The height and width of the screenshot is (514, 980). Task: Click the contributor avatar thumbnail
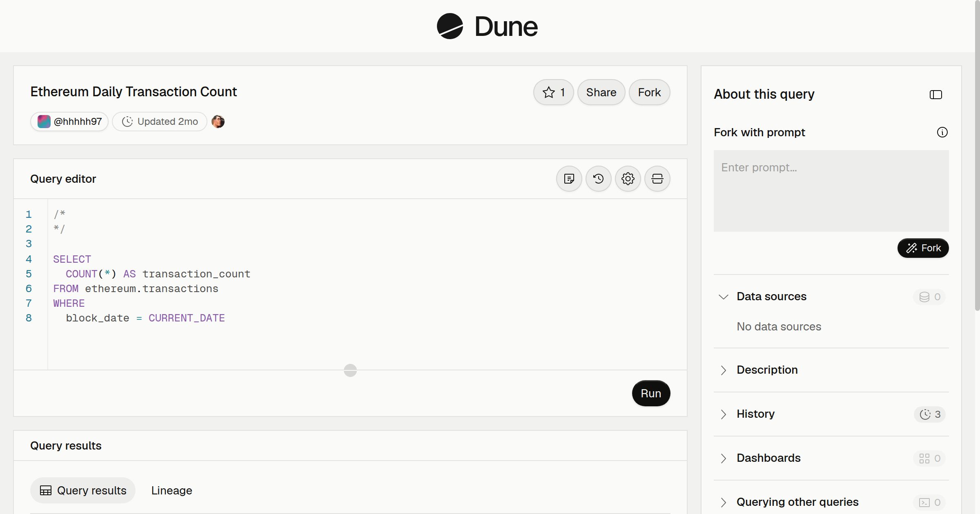[x=218, y=122]
